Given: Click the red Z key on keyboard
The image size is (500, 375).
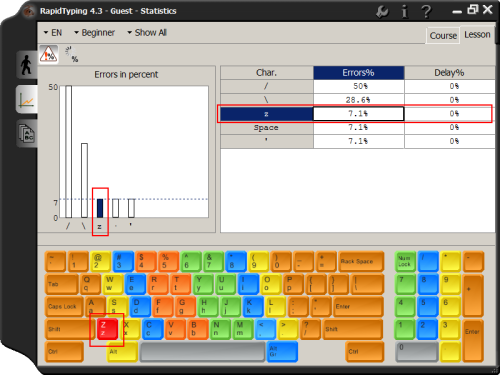Looking at the screenshot, I should point(107,329).
